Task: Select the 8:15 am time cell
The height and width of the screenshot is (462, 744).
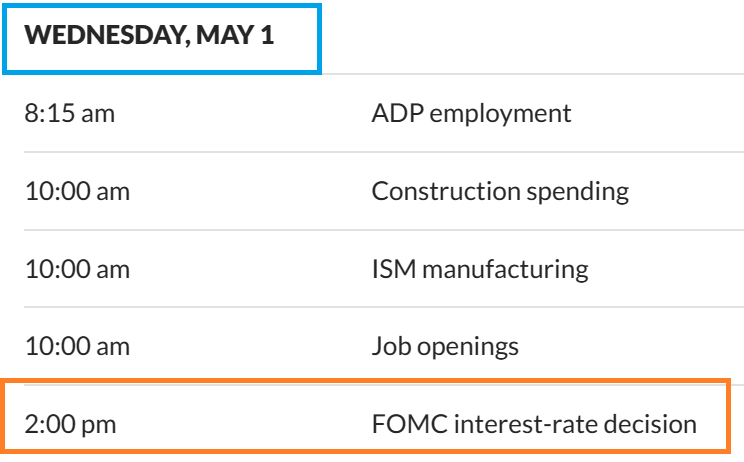Action: pos(69,113)
